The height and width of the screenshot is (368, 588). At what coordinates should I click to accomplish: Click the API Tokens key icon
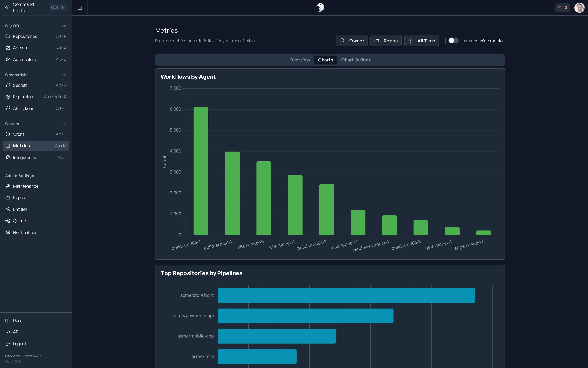point(8,108)
